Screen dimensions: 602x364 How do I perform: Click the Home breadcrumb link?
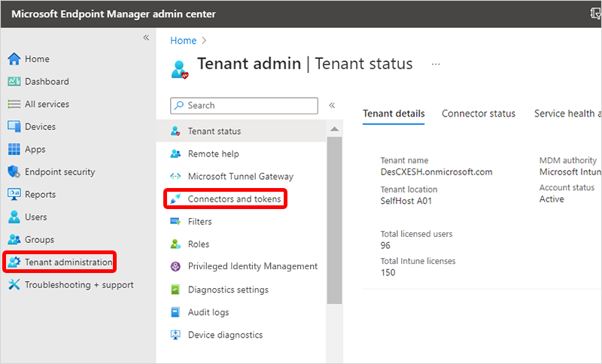183,41
